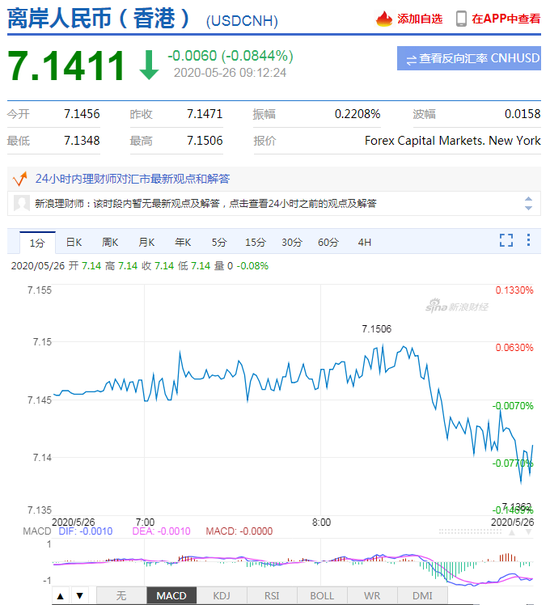Open 24小时内理财师对汇市最新观点和解答 link

132,179
